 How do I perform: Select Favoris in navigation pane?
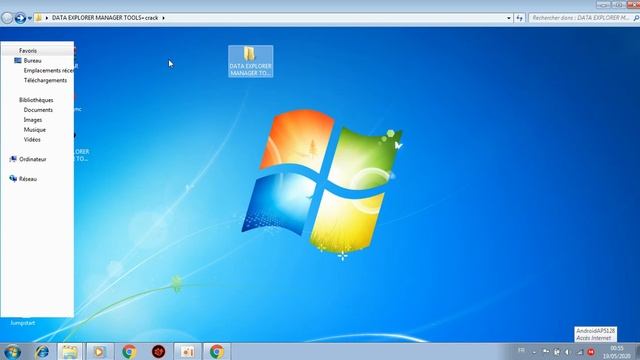pos(28,51)
